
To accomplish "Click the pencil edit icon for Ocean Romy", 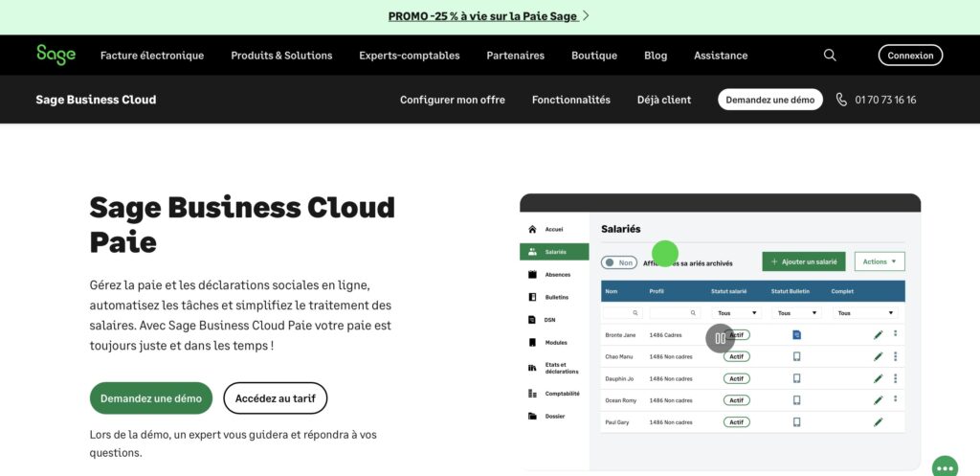I will 879,400.
